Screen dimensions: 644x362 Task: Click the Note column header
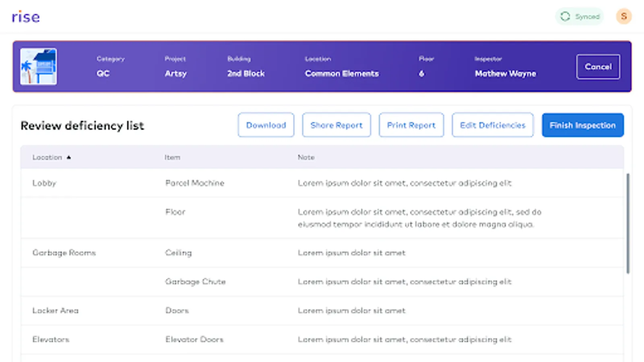[x=306, y=157]
